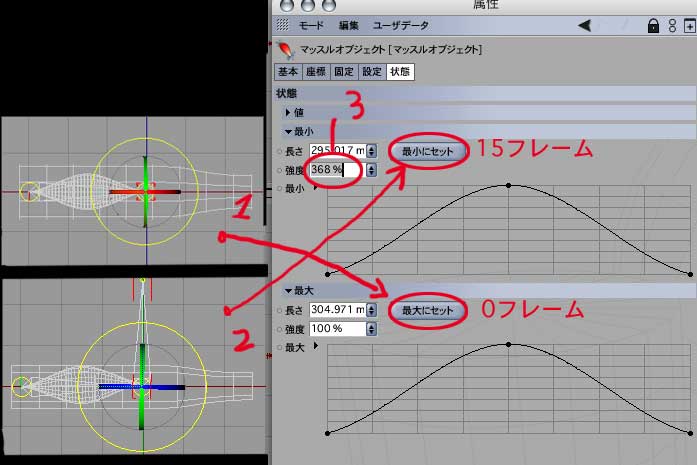Select the left end point of 最大 curve
This screenshot has height=465, width=697.
(x=328, y=433)
